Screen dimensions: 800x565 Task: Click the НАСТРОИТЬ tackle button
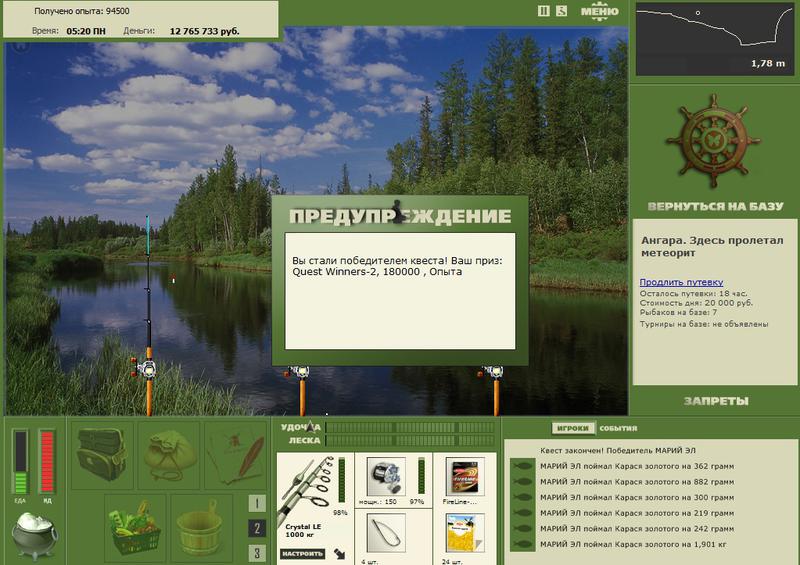[x=303, y=554]
